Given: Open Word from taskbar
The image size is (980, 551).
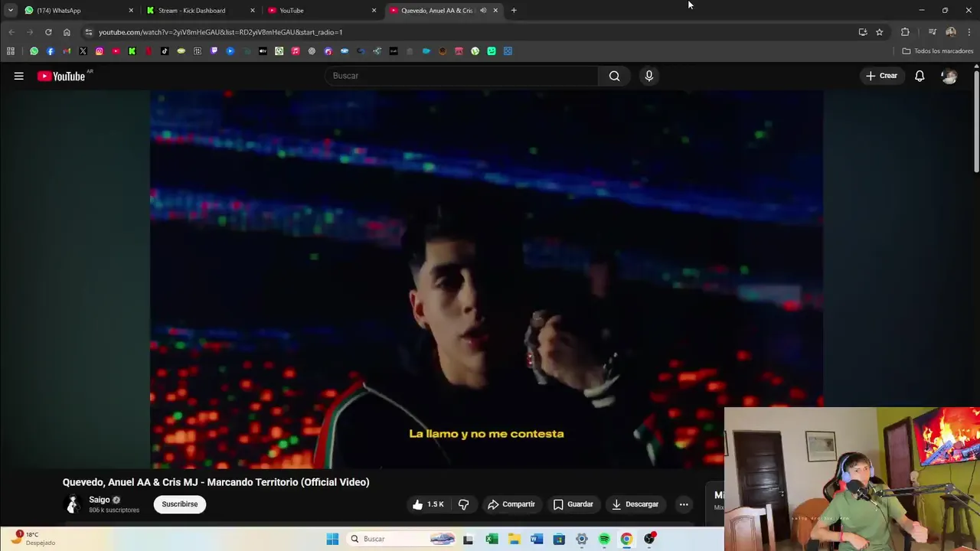Looking at the screenshot, I should click(x=537, y=539).
